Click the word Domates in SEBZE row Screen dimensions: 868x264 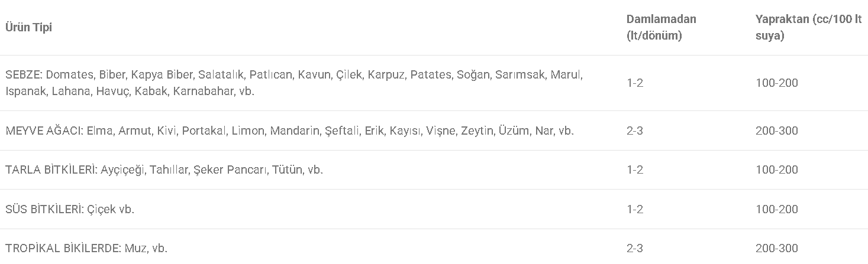(x=69, y=75)
